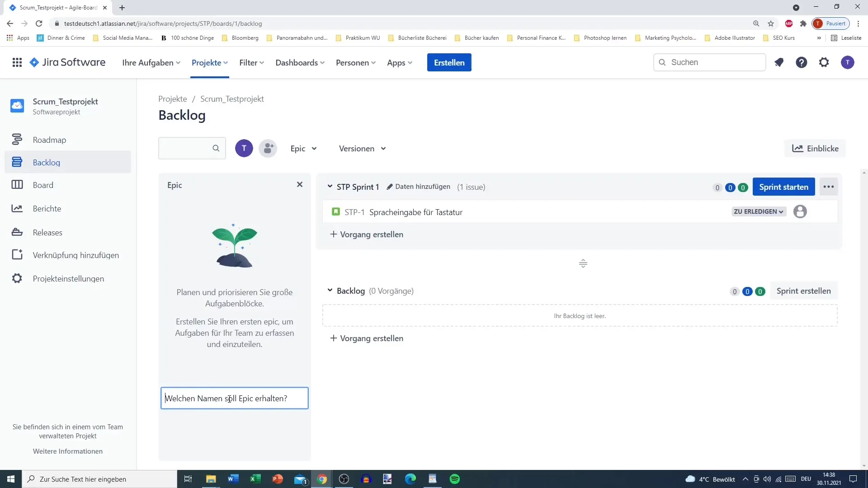
Task: Click the unassigned avatar on STP-1
Action: 800,211
